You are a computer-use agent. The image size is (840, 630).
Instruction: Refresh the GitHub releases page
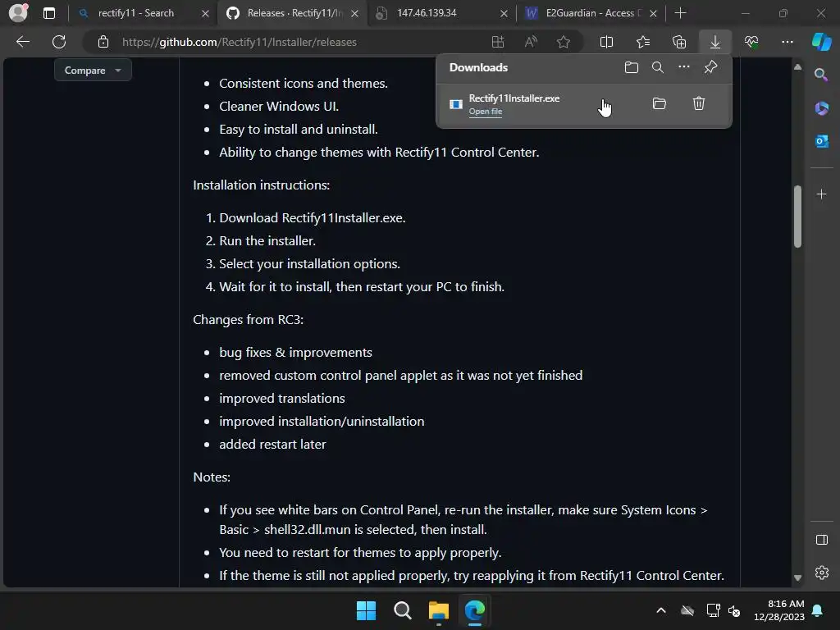coord(59,42)
